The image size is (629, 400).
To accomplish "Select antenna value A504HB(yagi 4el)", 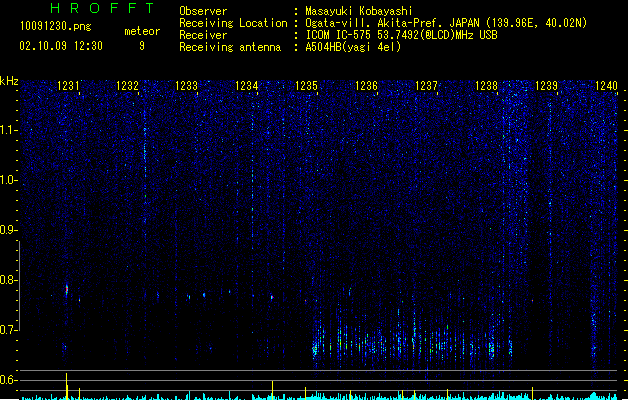I will [x=353, y=47].
